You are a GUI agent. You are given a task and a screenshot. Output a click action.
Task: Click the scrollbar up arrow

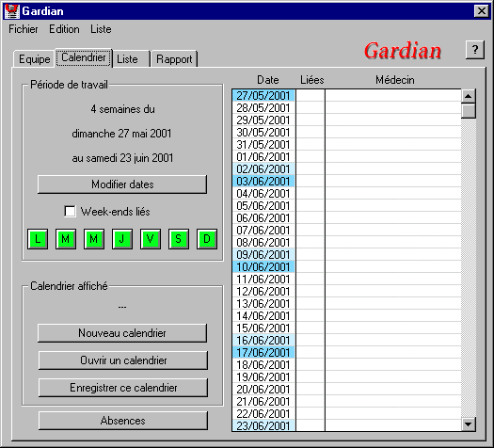[x=469, y=96]
